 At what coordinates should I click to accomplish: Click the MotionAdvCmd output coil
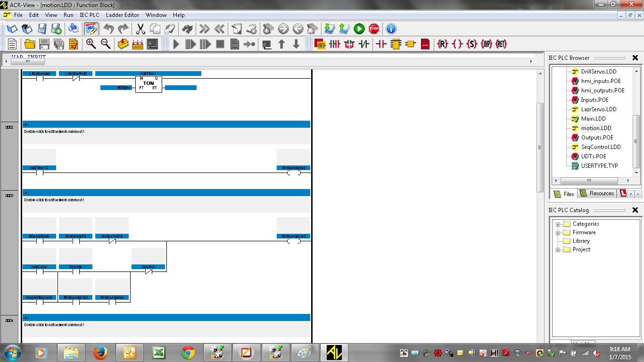pyautogui.click(x=294, y=241)
